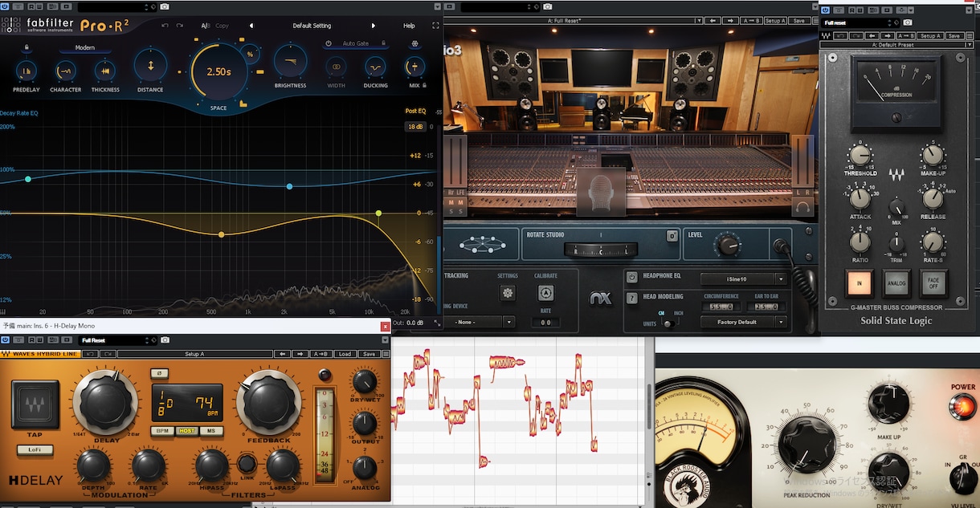Image resolution: width=980 pixels, height=508 pixels.
Task: Open the Modern style dropdown in Pro-R 2
Action: point(85,47)
